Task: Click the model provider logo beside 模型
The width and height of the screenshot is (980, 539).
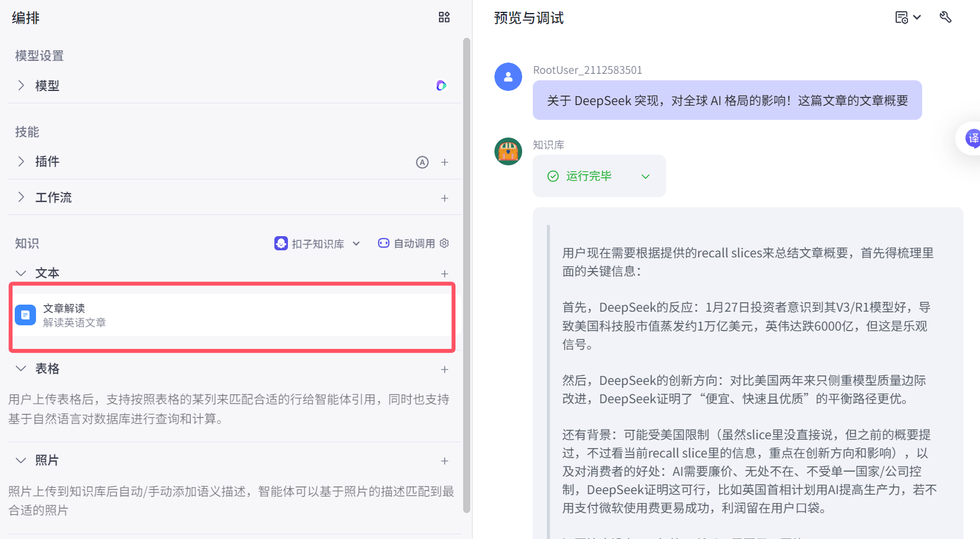Action: pos(441,86)
